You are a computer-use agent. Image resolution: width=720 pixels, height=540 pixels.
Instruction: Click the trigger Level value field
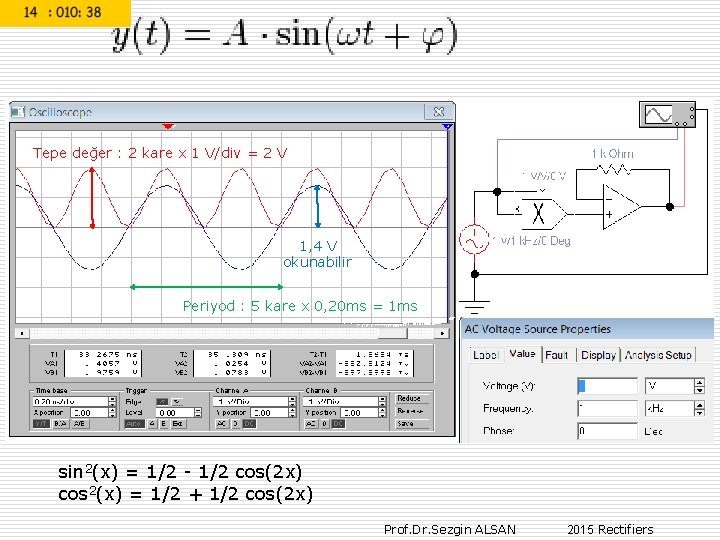pyautogui.click(x=175, y=413)
